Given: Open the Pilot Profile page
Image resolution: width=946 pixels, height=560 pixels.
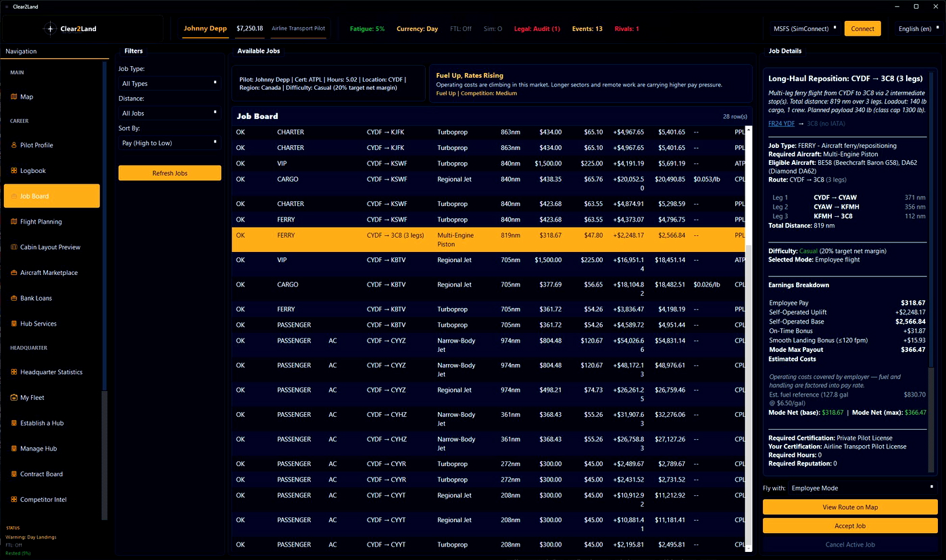Looking at the screenshot, I should tap(51, 145).
